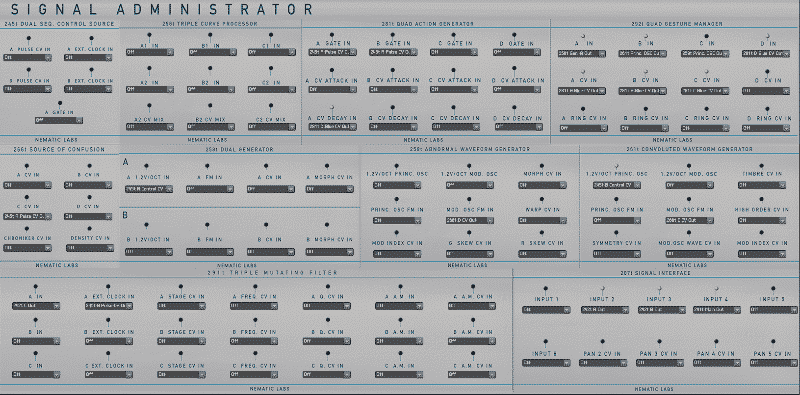Click the Timbre CV In jack
The width and height of the screenshot is (800, 395).
[x=761, y=166]
